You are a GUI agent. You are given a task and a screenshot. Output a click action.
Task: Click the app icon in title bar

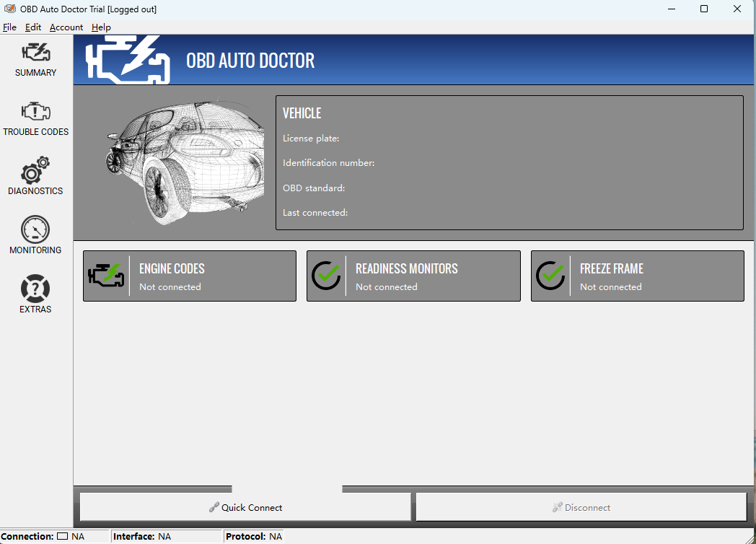[9, 9]
